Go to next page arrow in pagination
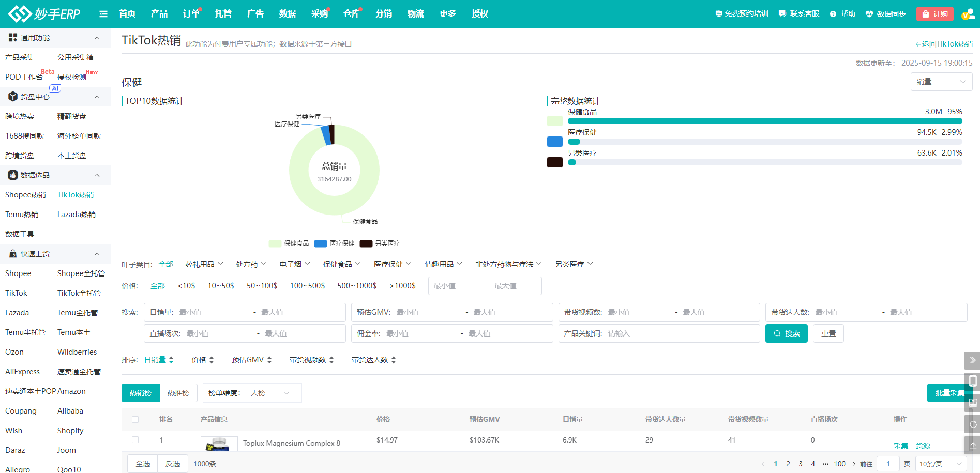This screenshot has width=980, height=473. coord(853,464)
